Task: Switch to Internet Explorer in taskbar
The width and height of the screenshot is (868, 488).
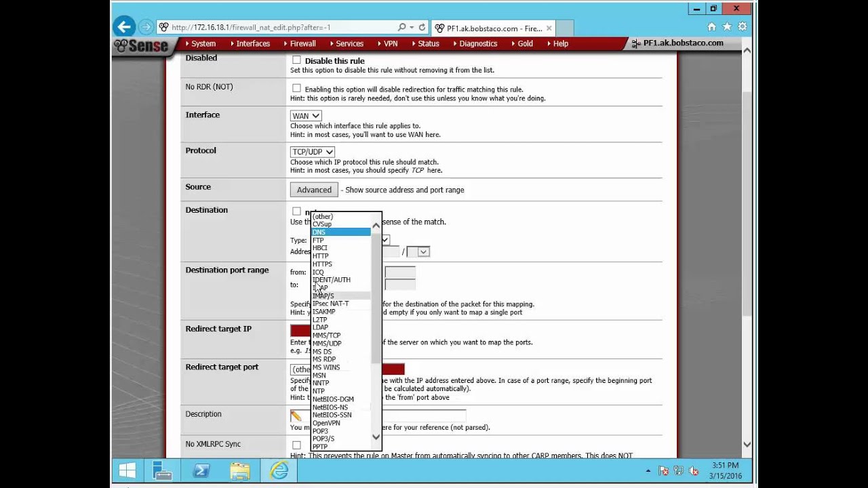Action: (279, 470)
